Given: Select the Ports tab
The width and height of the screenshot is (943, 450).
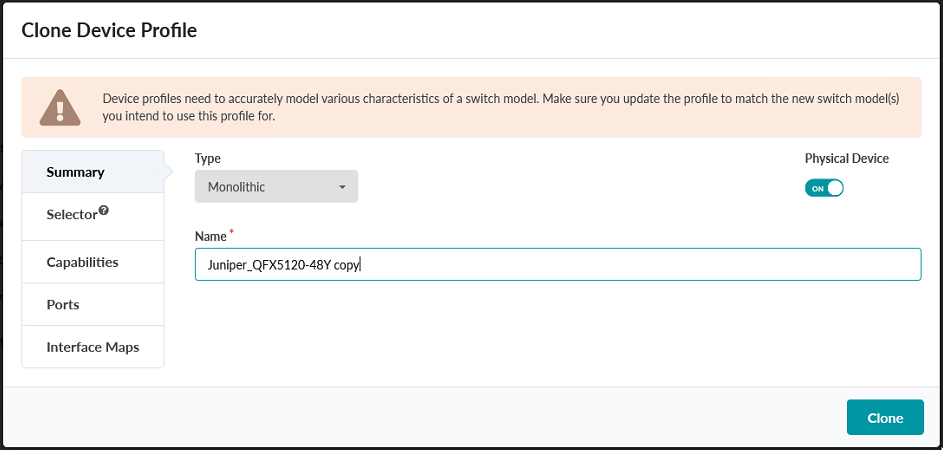Looking at the screenshot, I should (63, 304).
